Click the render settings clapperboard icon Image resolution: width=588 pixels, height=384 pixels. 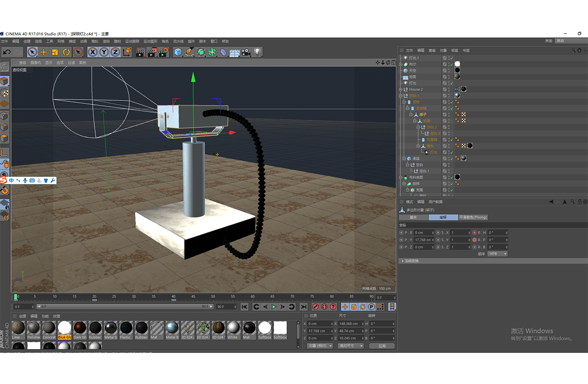pyautogui.click(x=164, y=52)
